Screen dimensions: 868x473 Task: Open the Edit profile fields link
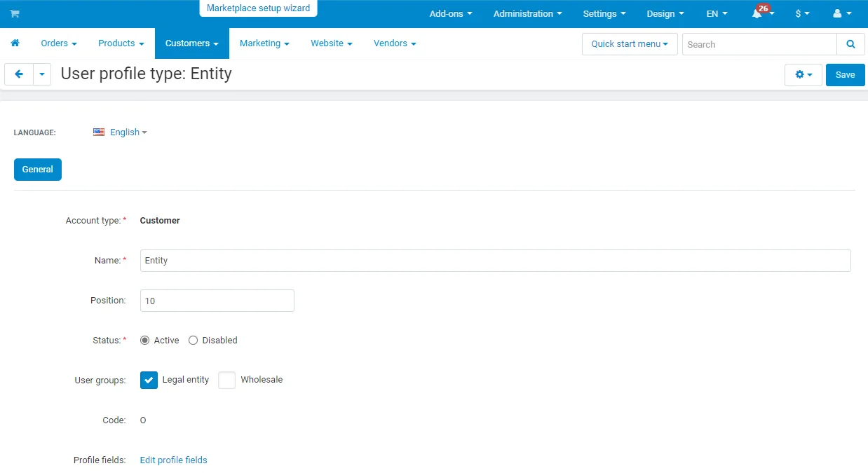point(173,460)
